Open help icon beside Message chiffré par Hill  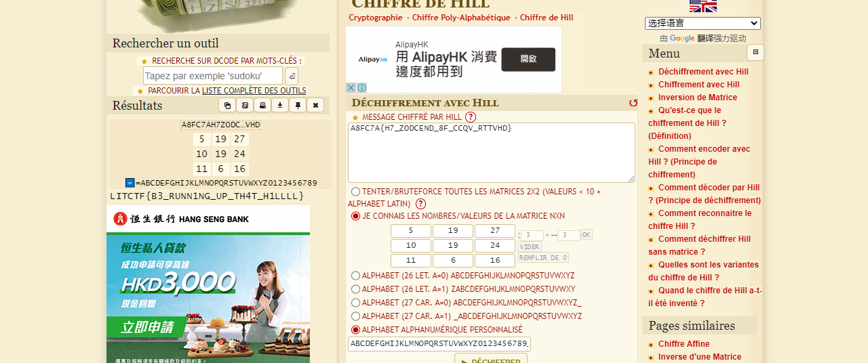[471, 117]
